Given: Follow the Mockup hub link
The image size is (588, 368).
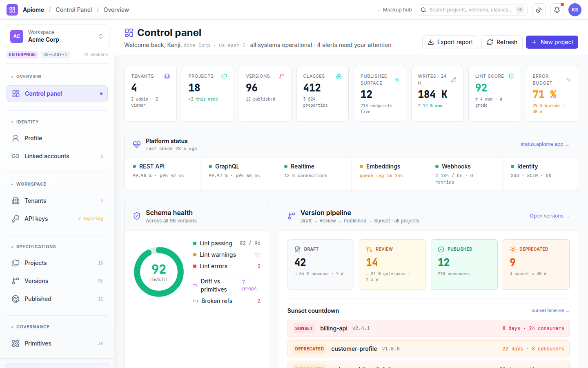Looking at the screenshot, I should tap(394, 10).
